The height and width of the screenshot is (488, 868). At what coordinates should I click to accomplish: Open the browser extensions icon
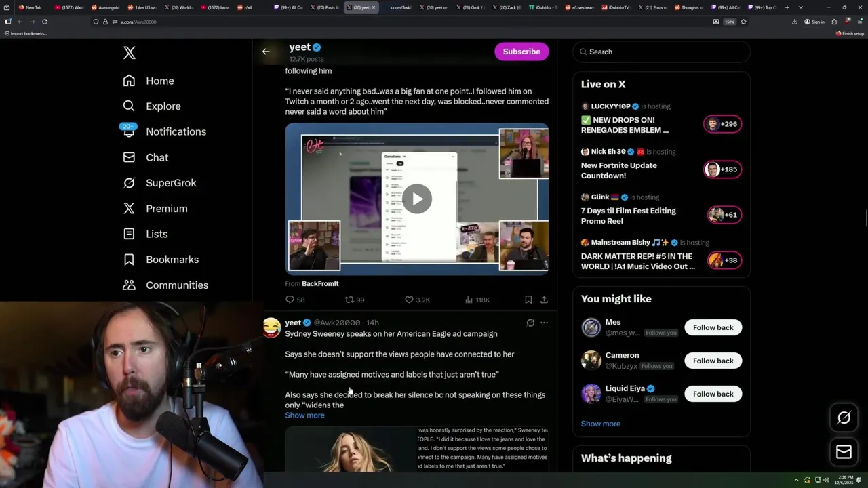(834, 22)
